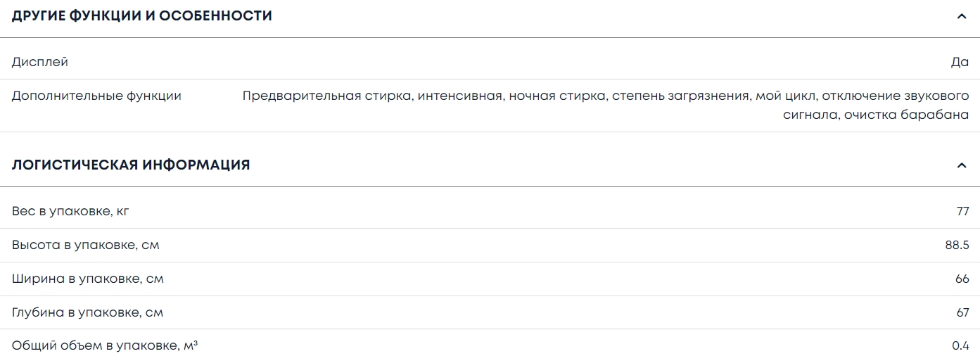Click the Общий объем в упаковке label
Image resolution: width=980 pixels, height=356 pixels.
(x=105, y=345)
